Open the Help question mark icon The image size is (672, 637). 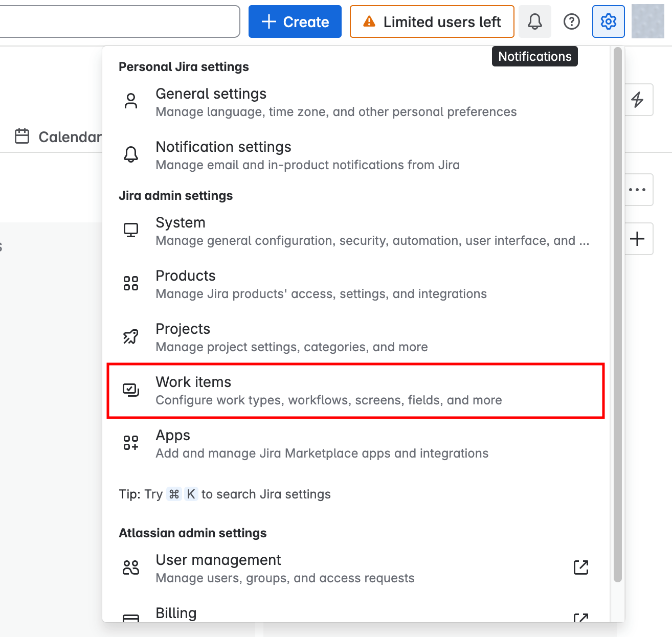tap(571, 21)
